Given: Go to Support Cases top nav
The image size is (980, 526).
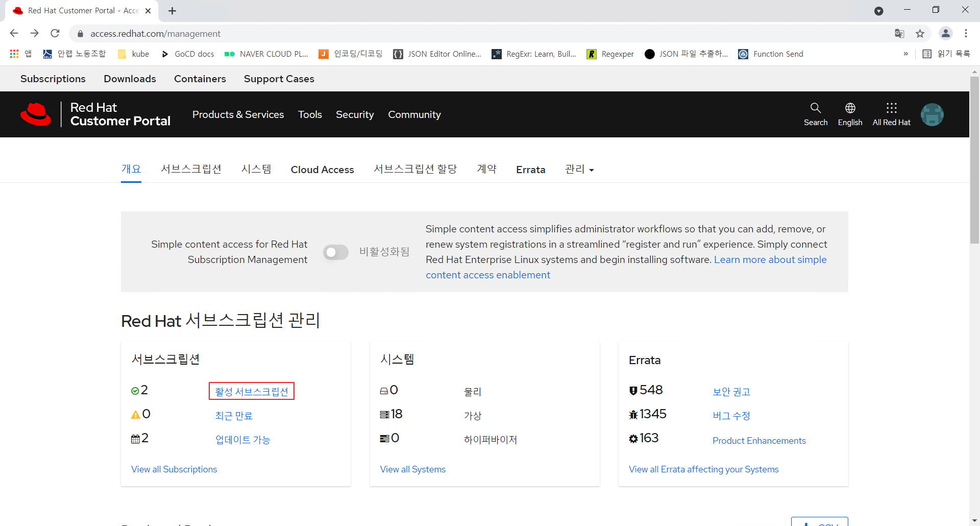Looking at the screenshot, I should [x=279, y=79].
